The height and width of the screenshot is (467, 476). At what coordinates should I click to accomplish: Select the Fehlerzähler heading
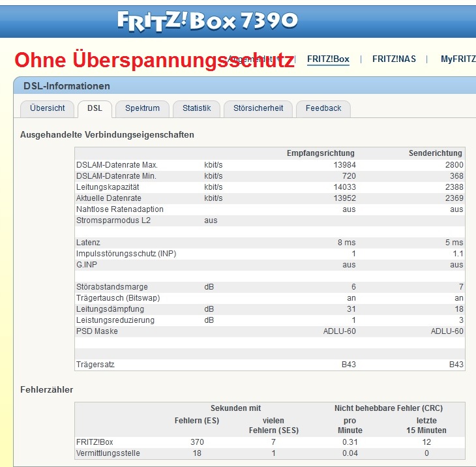tap(47, 390)
